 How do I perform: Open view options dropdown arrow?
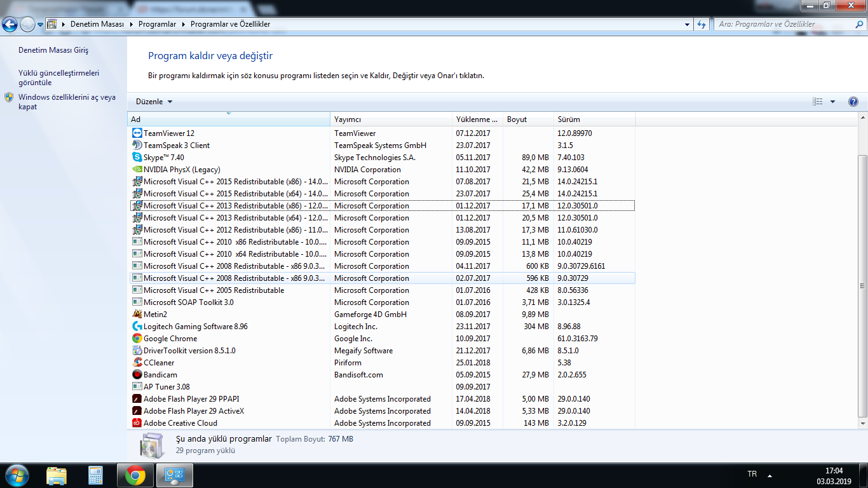pos(832,102)
